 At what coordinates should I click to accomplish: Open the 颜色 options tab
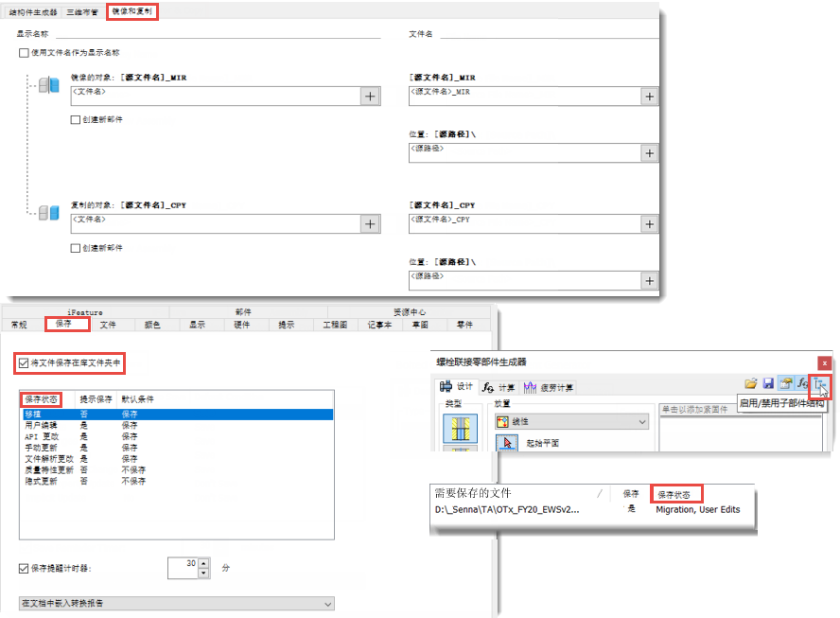pyautogui.click(x=152, y=325)
